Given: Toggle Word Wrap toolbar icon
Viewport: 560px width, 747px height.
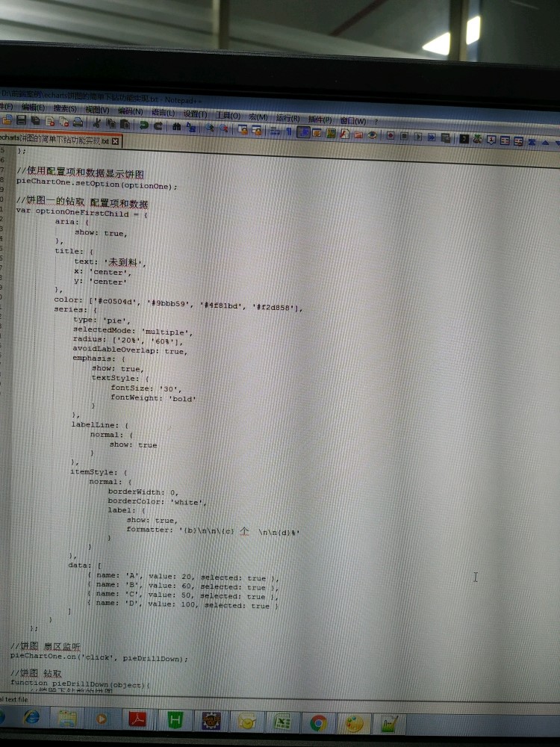Looking at the screenshot, I should [x=275, y=130].
